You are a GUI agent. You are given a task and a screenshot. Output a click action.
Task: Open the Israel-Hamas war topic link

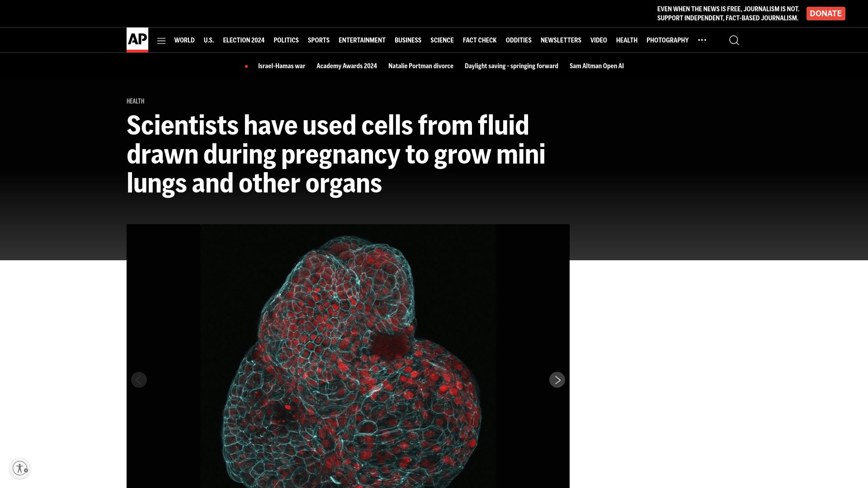pyautogui.click(x=282, y=66)
